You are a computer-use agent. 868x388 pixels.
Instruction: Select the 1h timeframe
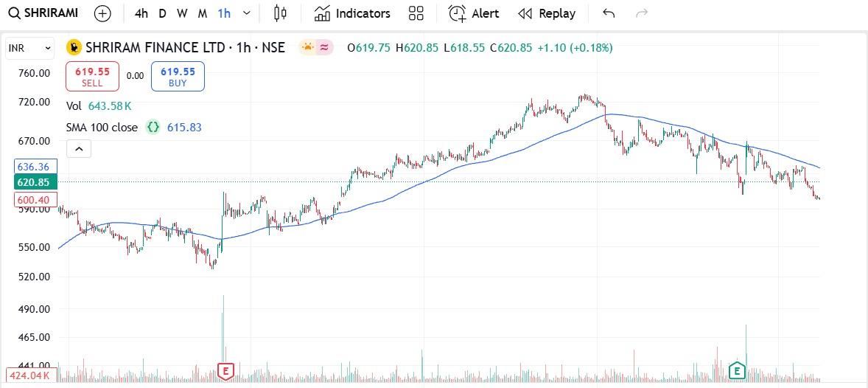pyautogui.click(x=224, y=13)
